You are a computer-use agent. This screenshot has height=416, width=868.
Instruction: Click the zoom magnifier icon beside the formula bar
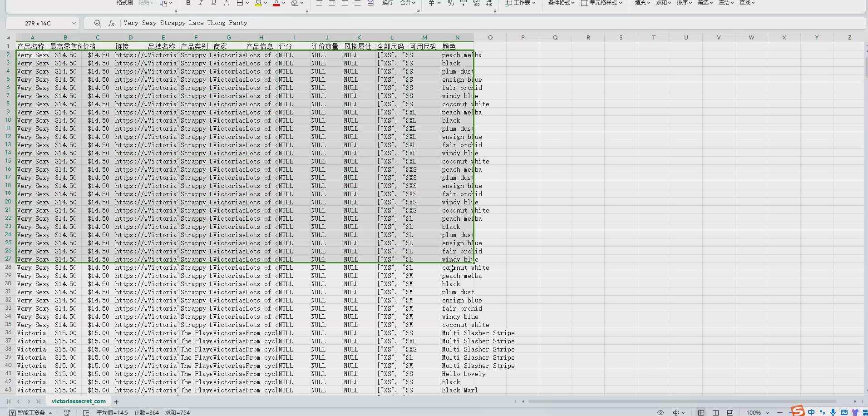[97, 23]
